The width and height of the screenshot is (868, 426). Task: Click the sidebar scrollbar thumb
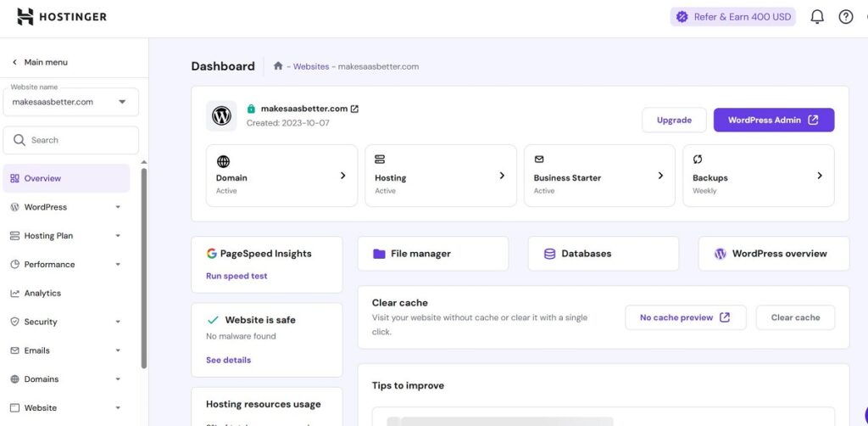[144, 269]
